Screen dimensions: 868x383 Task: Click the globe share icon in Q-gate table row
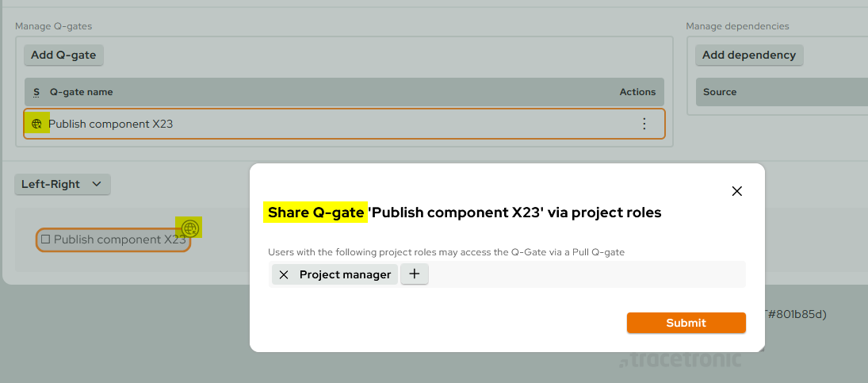pos(36,124)
